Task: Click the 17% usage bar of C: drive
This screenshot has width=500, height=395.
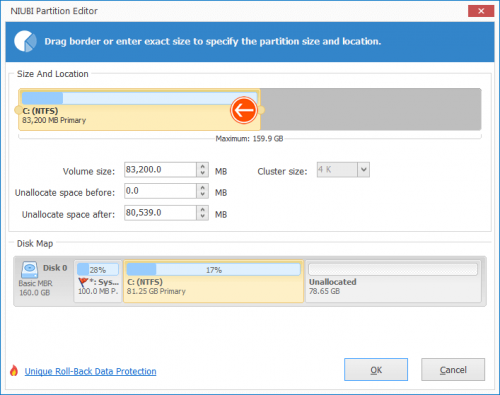Action: (214, 270)
